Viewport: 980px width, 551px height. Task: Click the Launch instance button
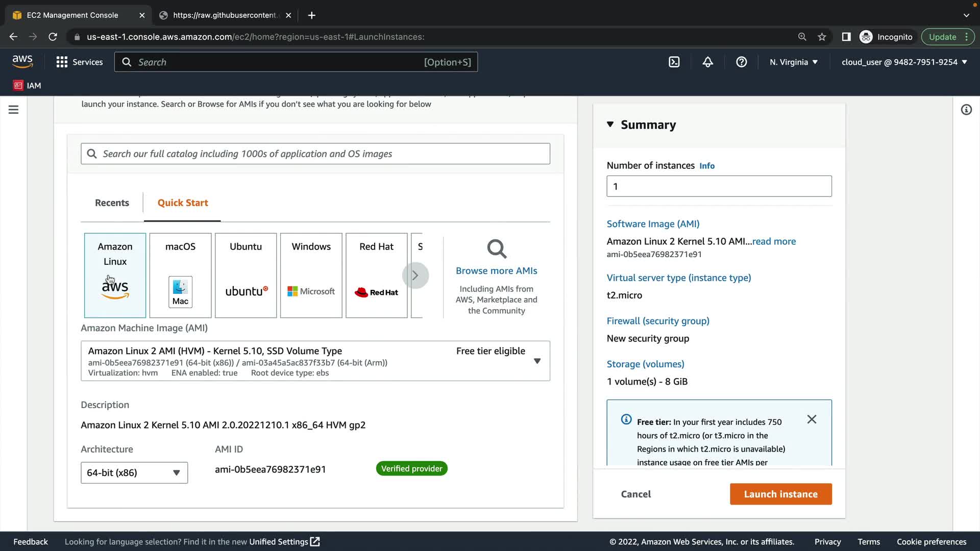[780, 494]
